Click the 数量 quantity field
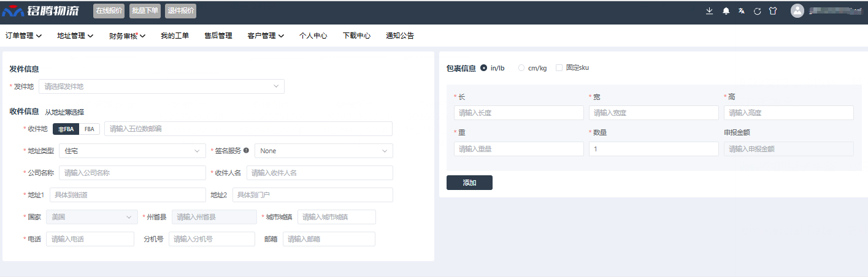Viewport: 868px width, 277px height. (653, 149)
